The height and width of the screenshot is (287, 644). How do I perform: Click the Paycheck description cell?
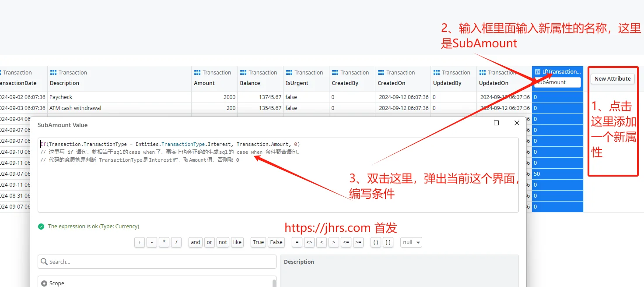(x=119, y=97)
